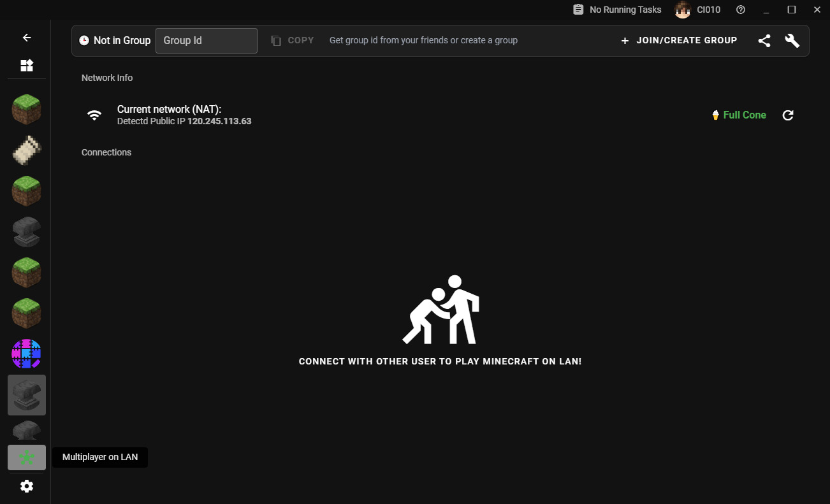Click the ice cream cone NAT icon
The height and width of the screenshot is (504, 830).
coord(715,115)
